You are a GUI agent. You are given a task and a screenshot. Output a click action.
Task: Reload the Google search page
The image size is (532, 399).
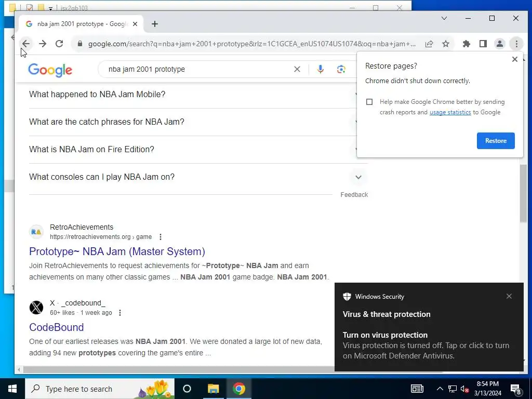[59, 44]
